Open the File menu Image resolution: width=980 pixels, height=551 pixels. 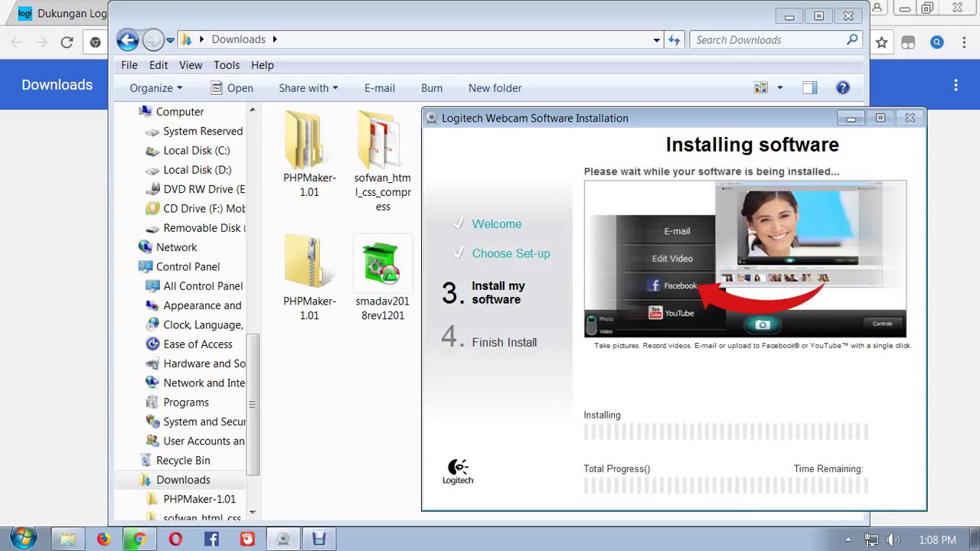pos(129,65)
